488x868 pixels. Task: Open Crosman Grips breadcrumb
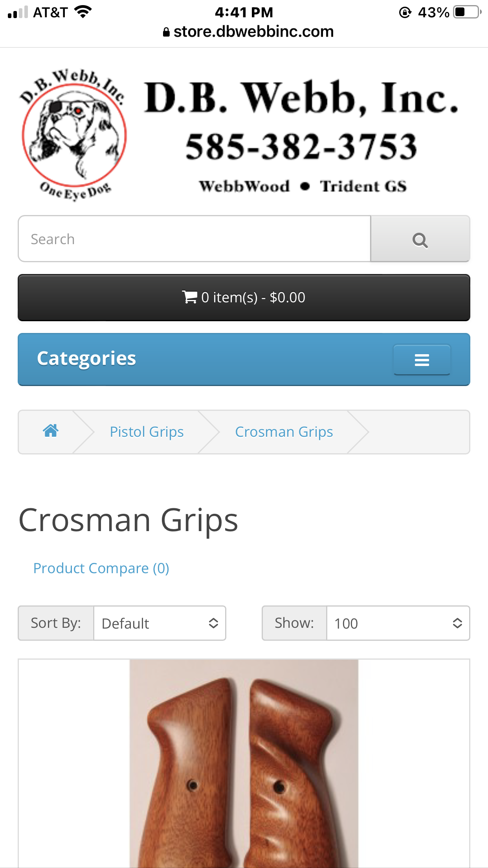click(284, 432)
